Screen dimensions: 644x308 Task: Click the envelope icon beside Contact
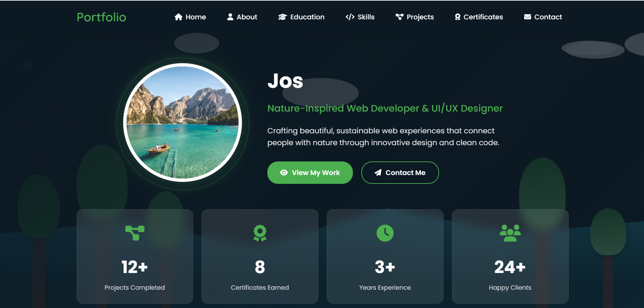(527, 17)
